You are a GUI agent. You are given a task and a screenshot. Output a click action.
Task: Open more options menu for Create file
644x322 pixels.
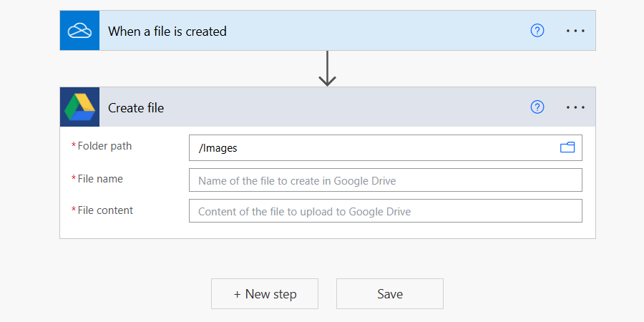(575, 107)
